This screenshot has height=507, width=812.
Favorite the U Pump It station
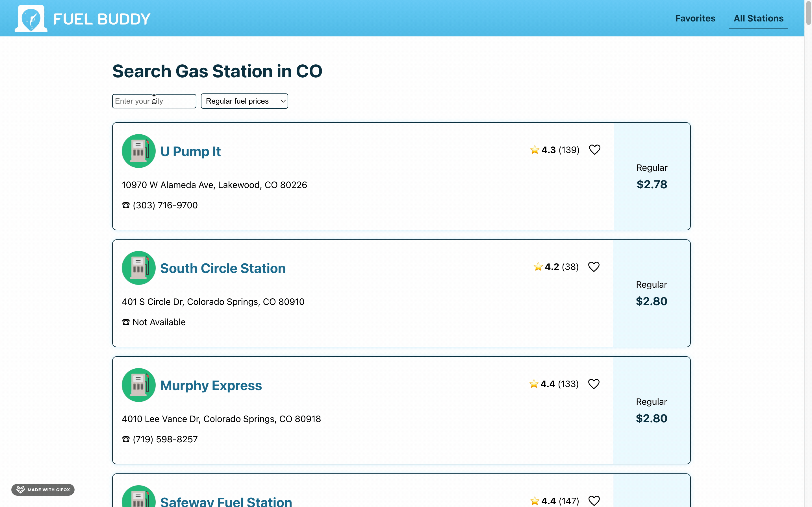tap(594, 150)
